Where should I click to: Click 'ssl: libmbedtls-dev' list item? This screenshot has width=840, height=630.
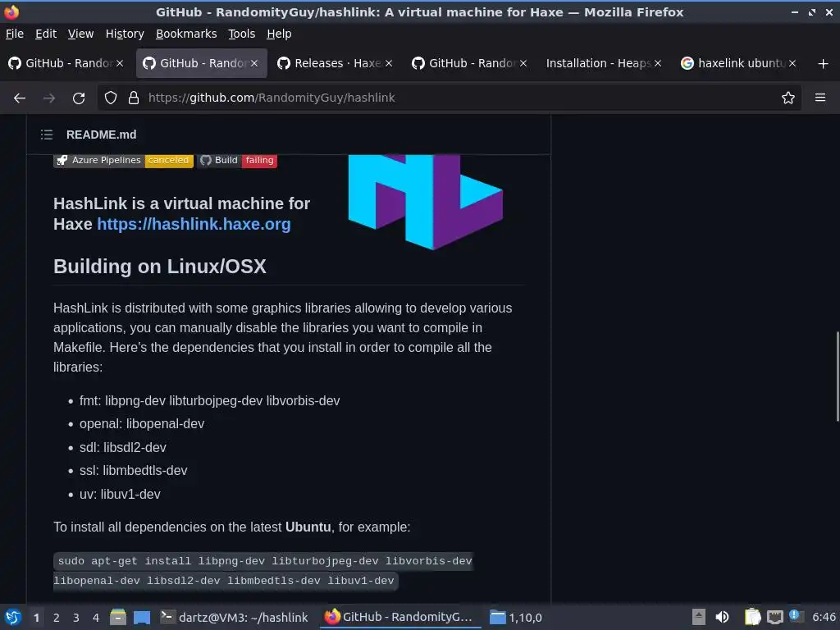pyautogui.click(x=134, y=470)
